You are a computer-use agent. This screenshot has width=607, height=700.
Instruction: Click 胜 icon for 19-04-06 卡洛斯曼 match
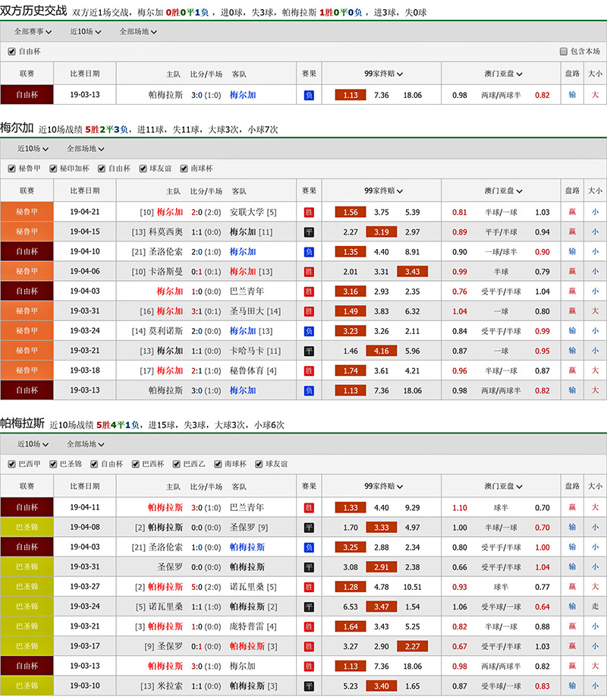point(309,272)
